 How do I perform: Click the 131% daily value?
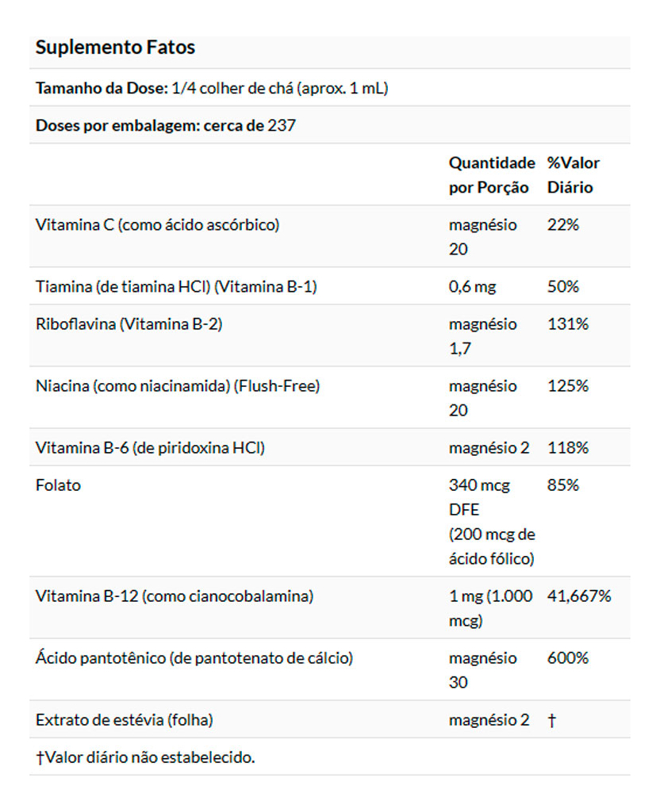click(x=568, y=324)
